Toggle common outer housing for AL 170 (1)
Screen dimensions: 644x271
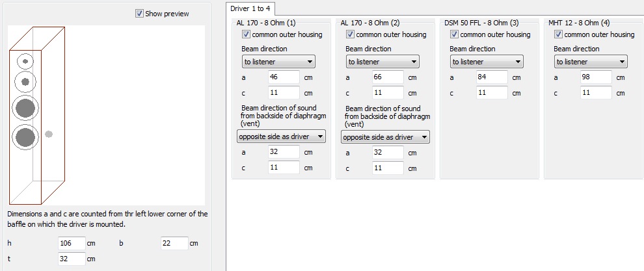point(247,34)
